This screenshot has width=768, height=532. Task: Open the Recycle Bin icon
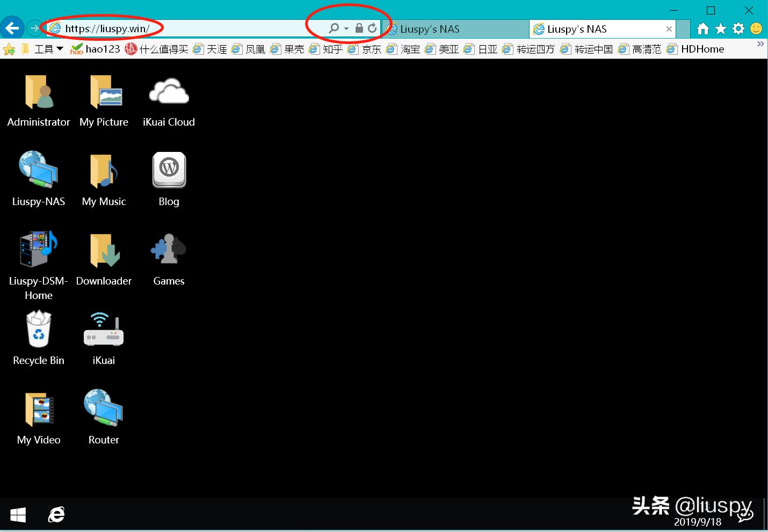tap(39, 329)
